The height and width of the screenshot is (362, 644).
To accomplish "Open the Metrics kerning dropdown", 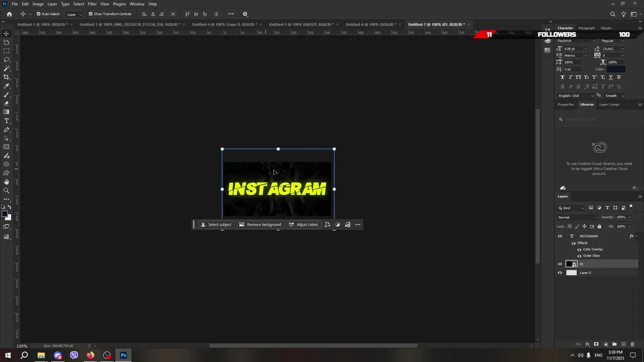I will pyautogui.click(x=586, y=55).
